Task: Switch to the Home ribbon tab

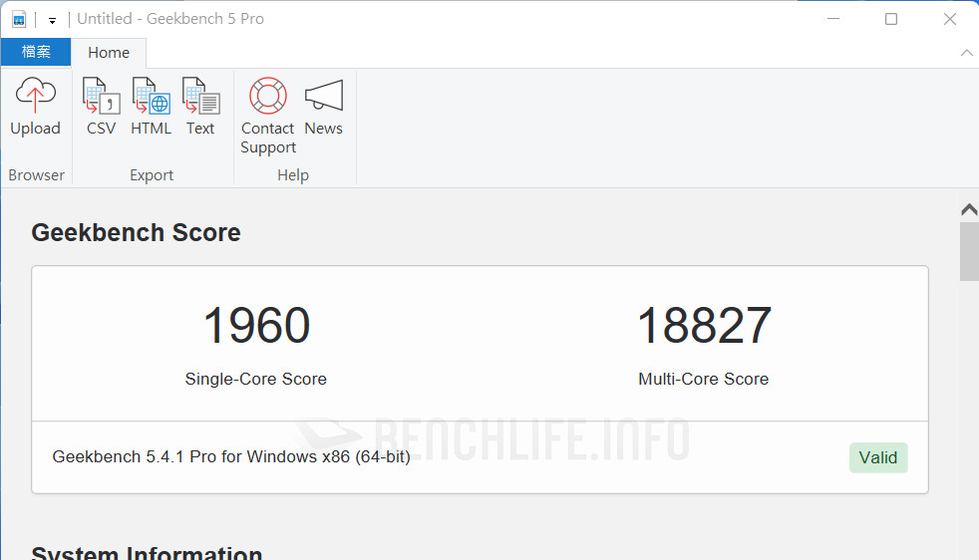Action: (x=108, y=53)
